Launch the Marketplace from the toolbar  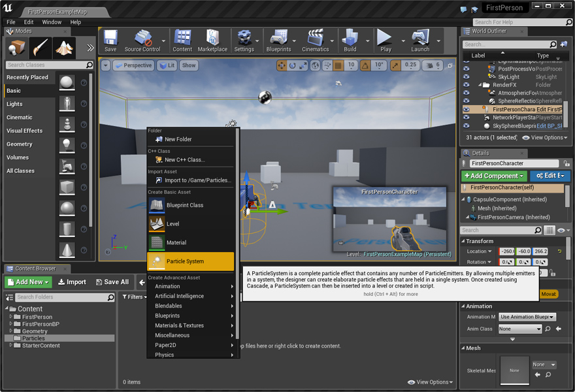212,41
